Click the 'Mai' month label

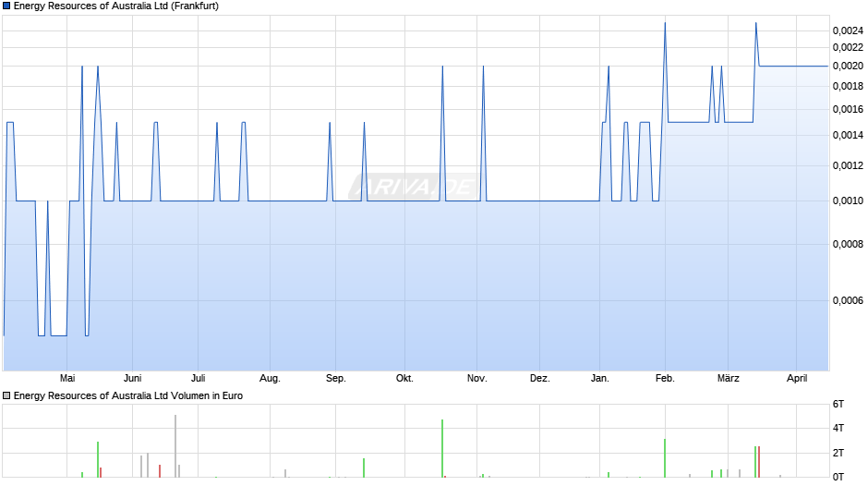(67, 378)
